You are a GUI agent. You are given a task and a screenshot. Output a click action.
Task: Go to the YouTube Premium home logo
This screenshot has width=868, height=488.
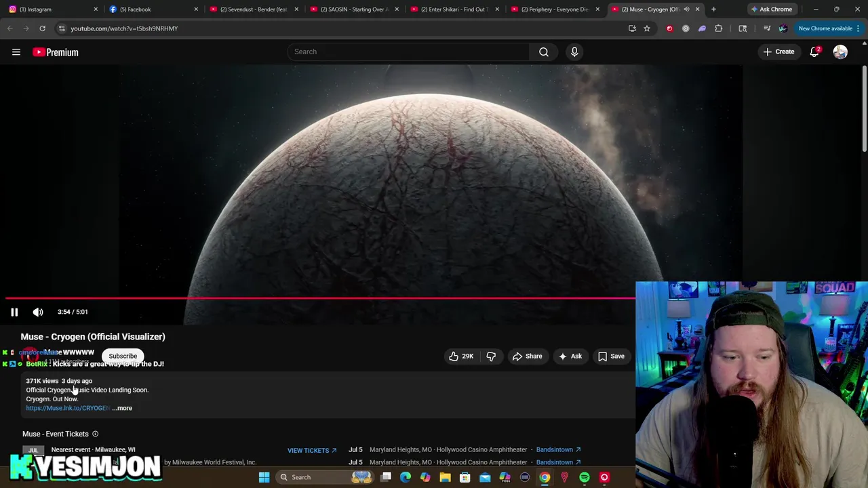(56, 52)
